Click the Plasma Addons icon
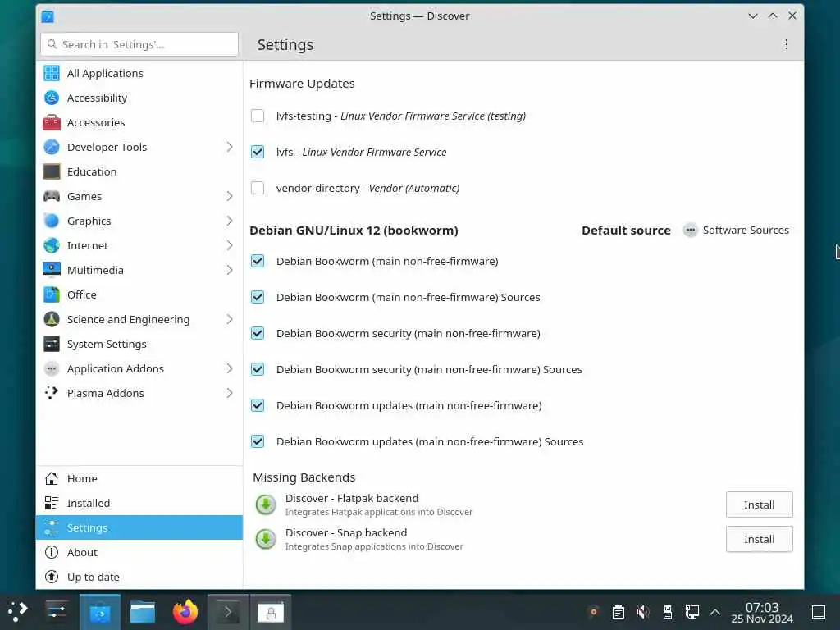This screenshot has width=840, height=630. (x=52, y=393)
